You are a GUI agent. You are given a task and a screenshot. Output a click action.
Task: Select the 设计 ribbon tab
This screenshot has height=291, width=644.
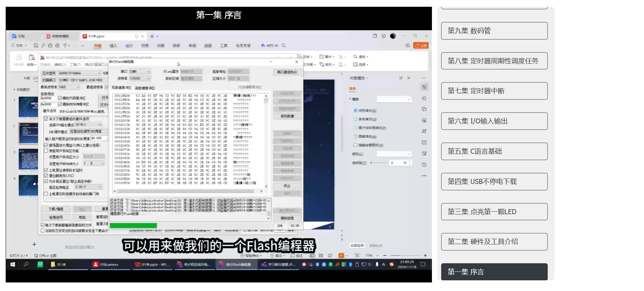tap(129, 46)
